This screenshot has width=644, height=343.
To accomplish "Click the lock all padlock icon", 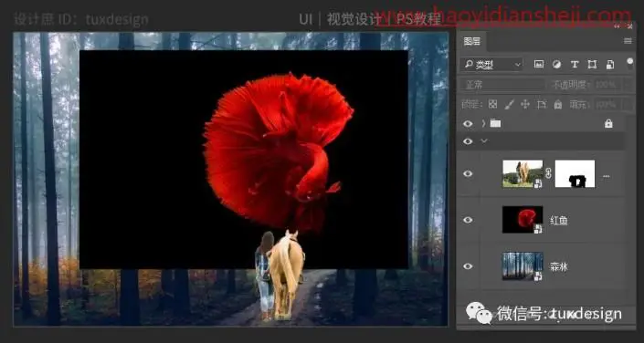I will click(x=558, y=104).
